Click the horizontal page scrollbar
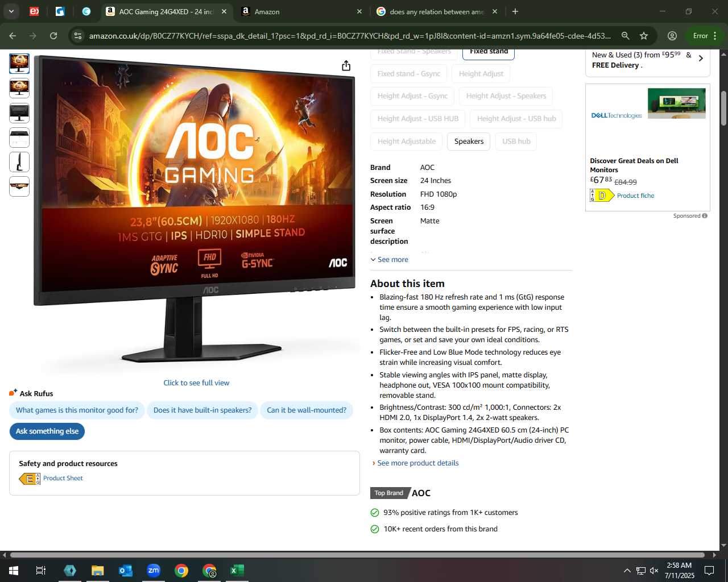Screen dimensions: 728x582 tap(357, 555)
